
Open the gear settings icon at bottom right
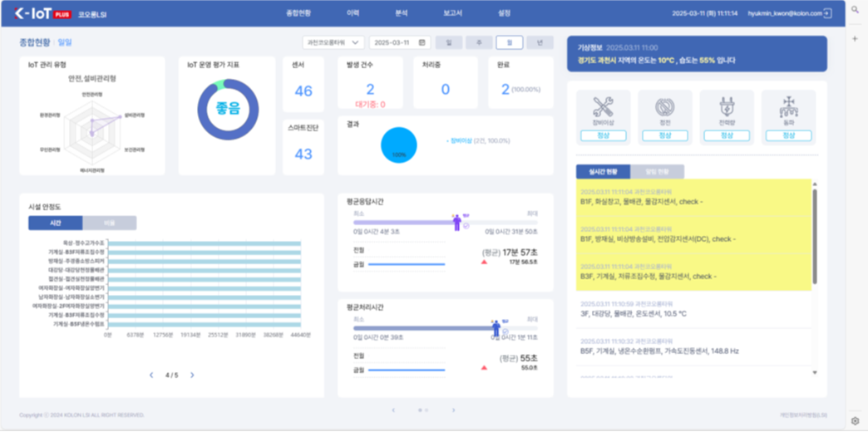click(855, 420)
